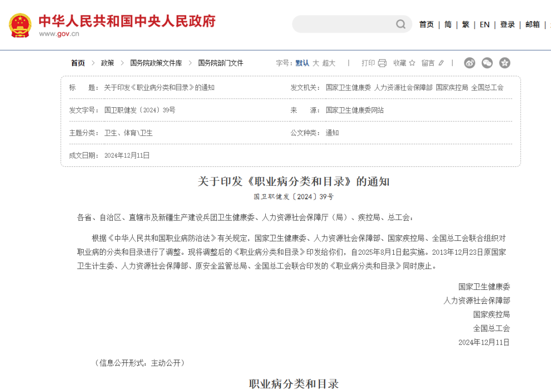Open 国务院部门文件 breadcrumb link

coord(220,63)
